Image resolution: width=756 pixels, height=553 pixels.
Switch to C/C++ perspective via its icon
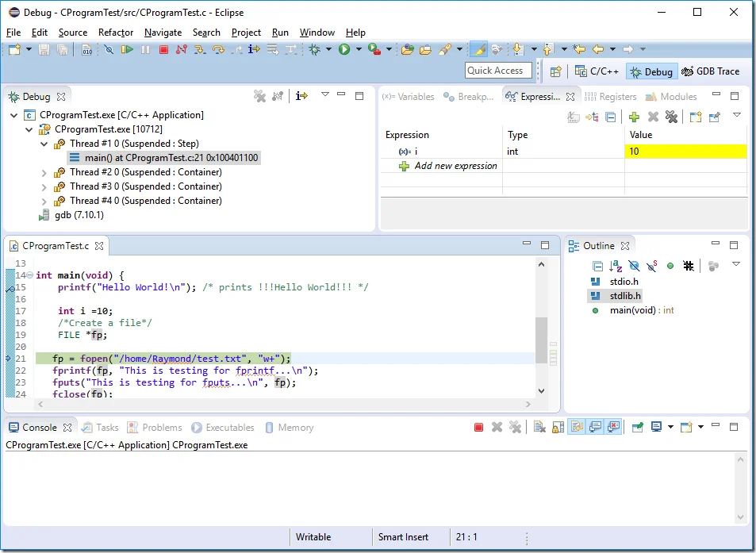(581, 71)
